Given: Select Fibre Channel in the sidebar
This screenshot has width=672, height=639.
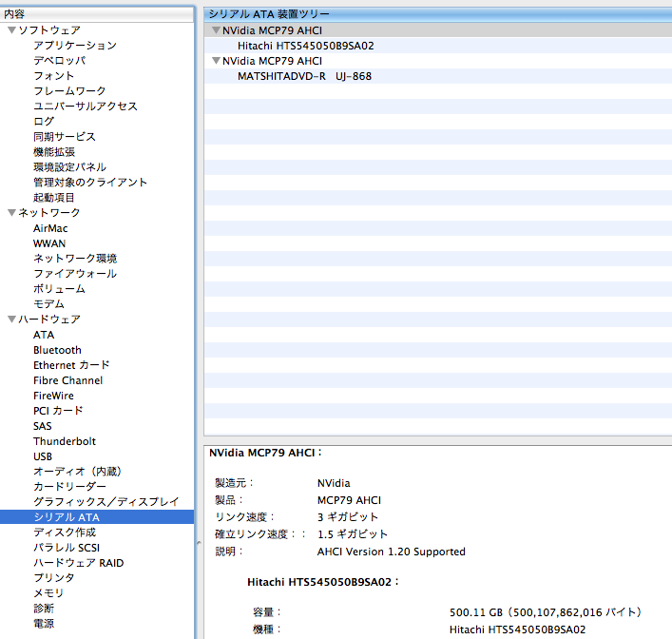Looking at the screenshot, I should (x=68, y=380).
